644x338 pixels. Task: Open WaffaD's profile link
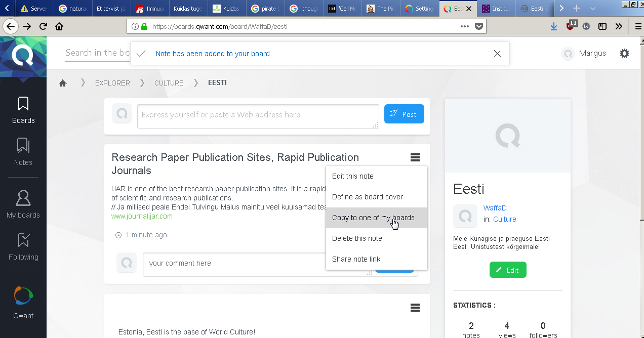click(x=495, y=208)
